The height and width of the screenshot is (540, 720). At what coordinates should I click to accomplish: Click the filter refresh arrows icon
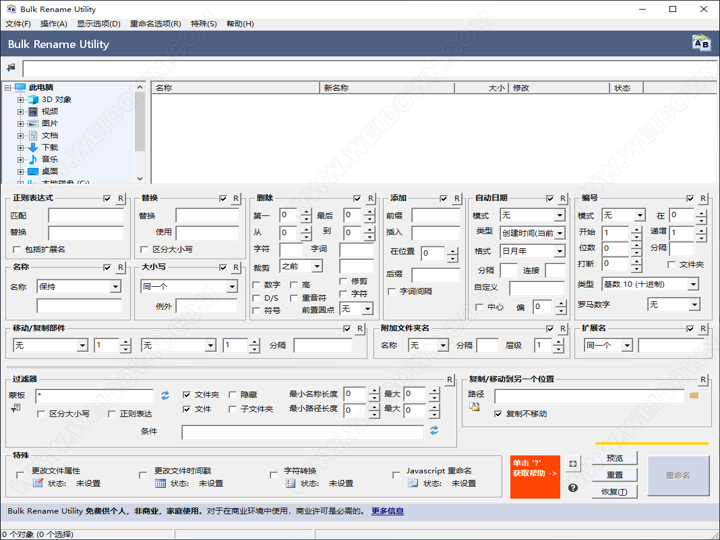(x=165, y=396)
